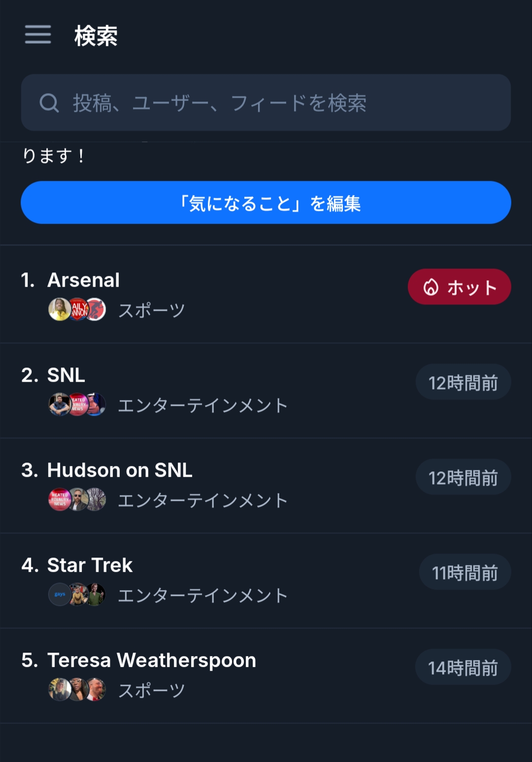
Task: Tap the red ホット flame badge
Action: pos(459,287)
